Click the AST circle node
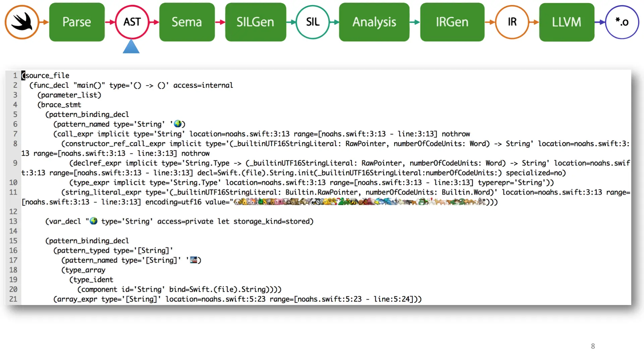The height and width of the screenshot is (362, 644). (x=132, y=22)
